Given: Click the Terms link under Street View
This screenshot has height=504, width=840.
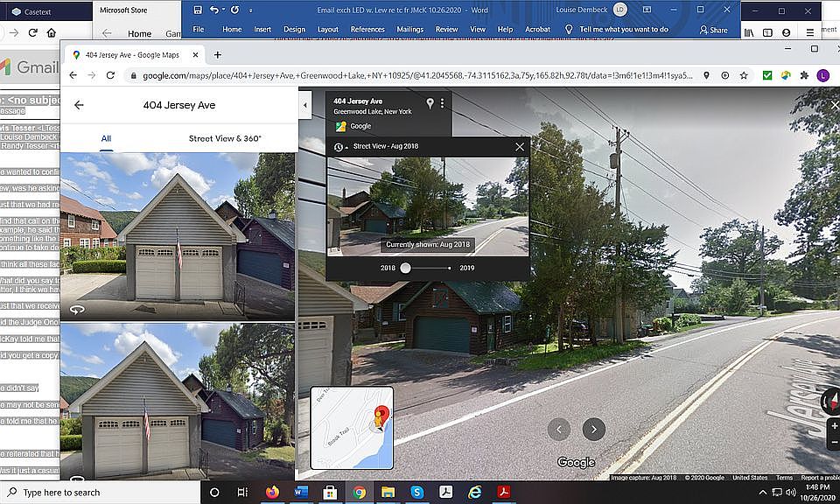Looking at the screenshot, I should [x=784, y=477].
